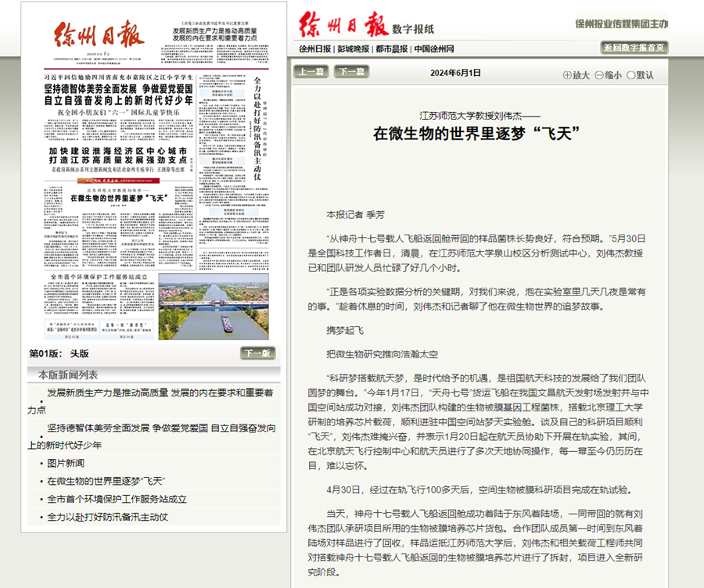This screenshot has height=588, width=704.
Task: Go to 下一版 next page button
Action: (257, 353)
